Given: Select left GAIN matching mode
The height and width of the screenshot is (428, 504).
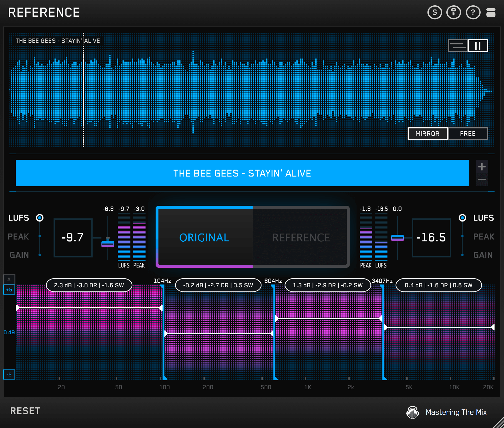Looking at the screenshot, I should (19, 255).
